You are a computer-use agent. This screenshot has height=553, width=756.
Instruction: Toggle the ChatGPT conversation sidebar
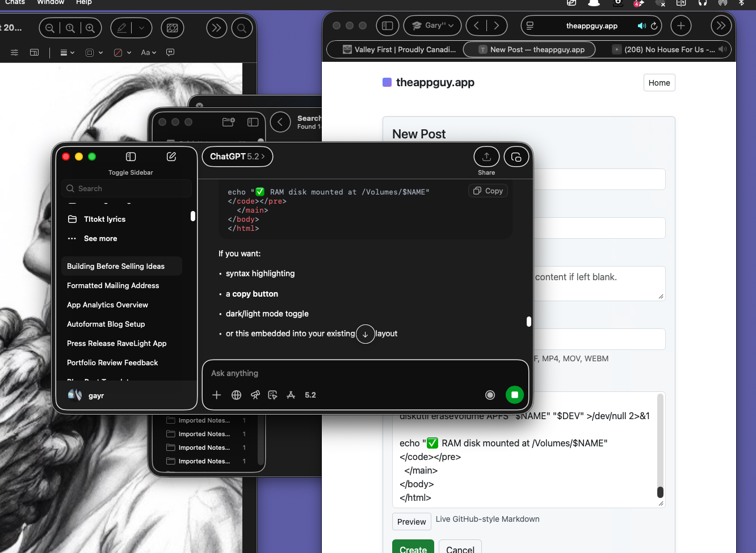[x=131, y=157]
